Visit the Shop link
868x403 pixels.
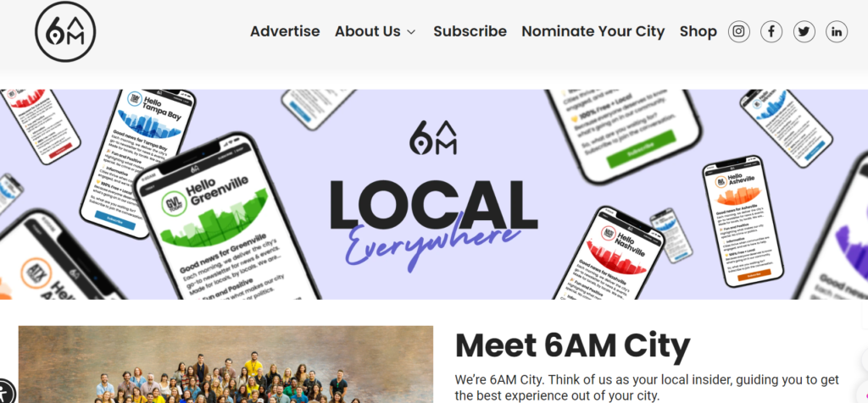point(698,31)
